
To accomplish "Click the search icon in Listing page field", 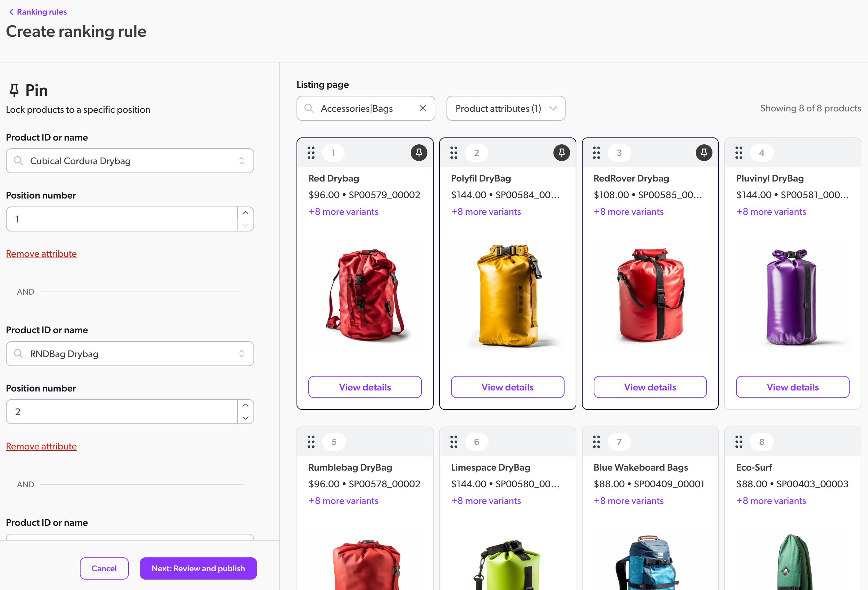I will (309, 108).
